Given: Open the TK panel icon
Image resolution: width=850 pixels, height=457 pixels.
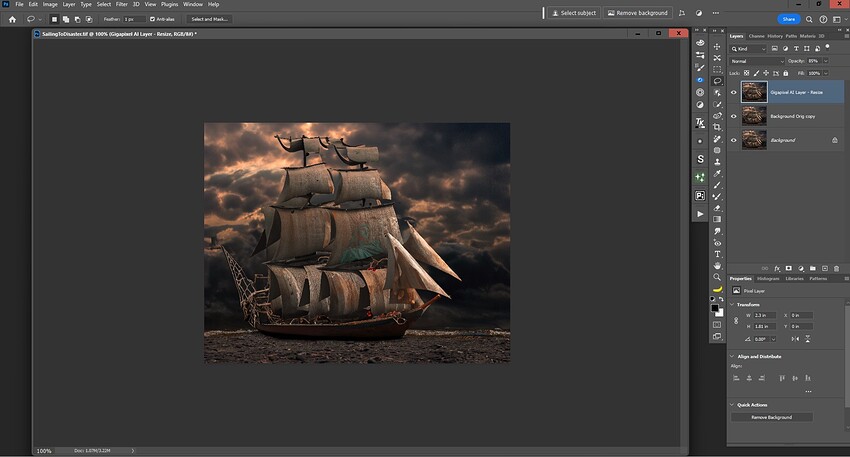Looking at the screenshot, I should 700,123.
